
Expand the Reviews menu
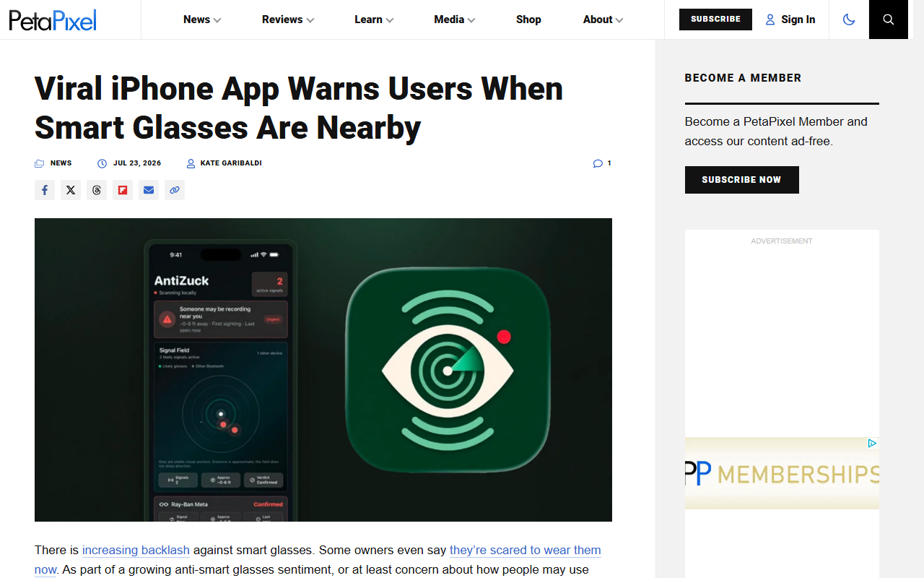click(288, 20)
